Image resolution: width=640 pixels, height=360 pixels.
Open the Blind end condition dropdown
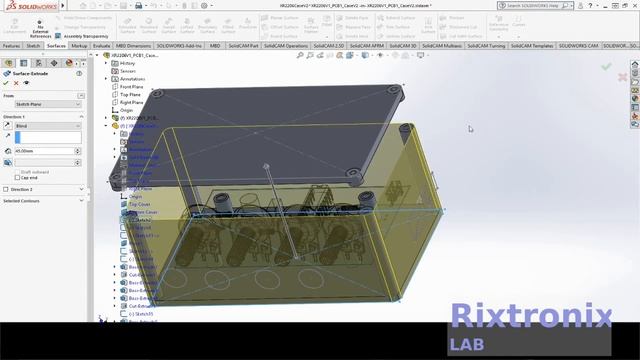pyautogui.click(x=48, y=126)
